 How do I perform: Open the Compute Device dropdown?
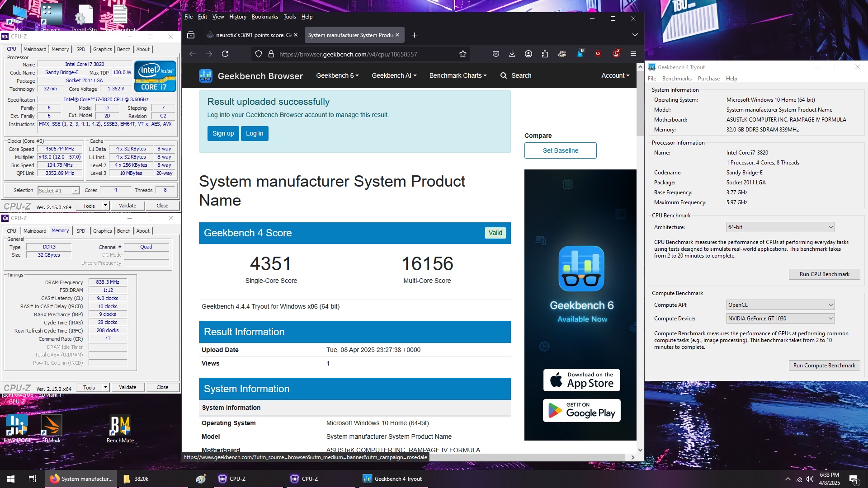780,319
